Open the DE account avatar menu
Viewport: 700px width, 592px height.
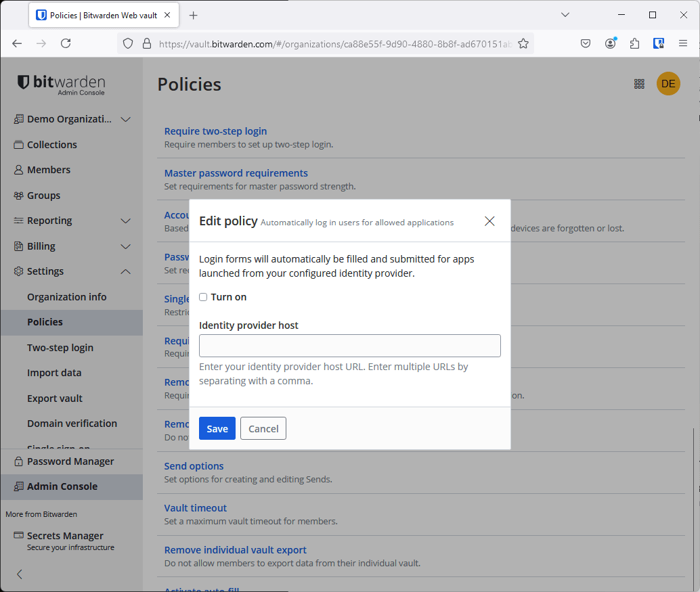point(668,84)
